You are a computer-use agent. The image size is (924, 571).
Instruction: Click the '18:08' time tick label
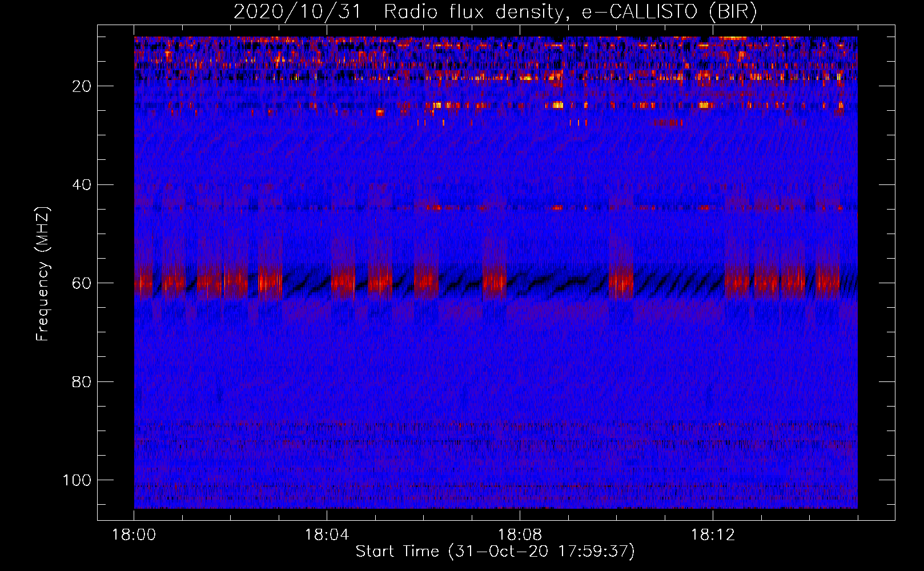point(520,535)
